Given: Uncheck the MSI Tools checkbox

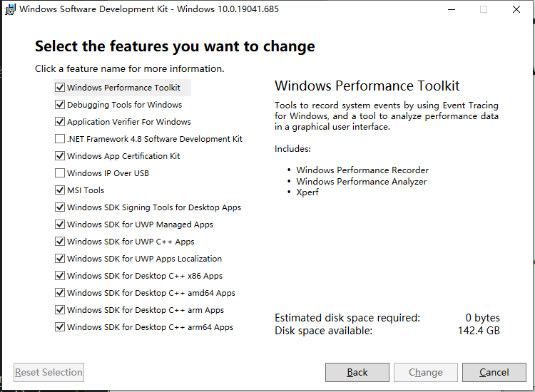Looking at the screenshot, I should (60, 190).
